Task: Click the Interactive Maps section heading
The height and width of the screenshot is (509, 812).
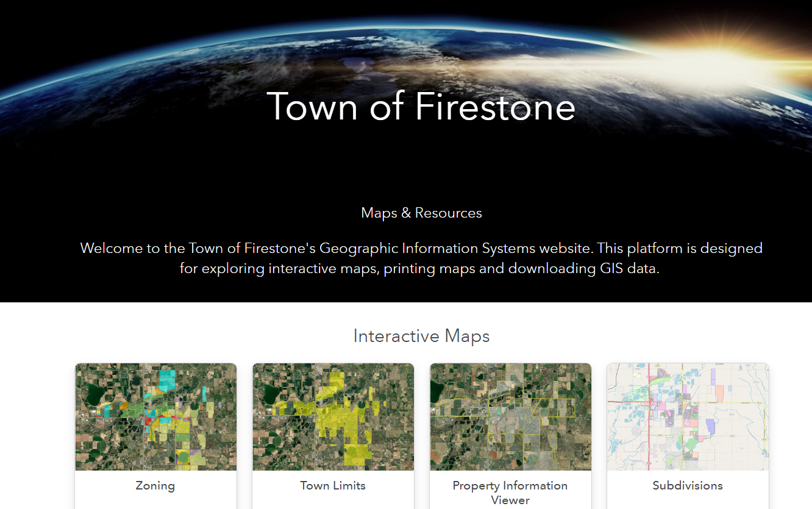Action: point(421,336)
